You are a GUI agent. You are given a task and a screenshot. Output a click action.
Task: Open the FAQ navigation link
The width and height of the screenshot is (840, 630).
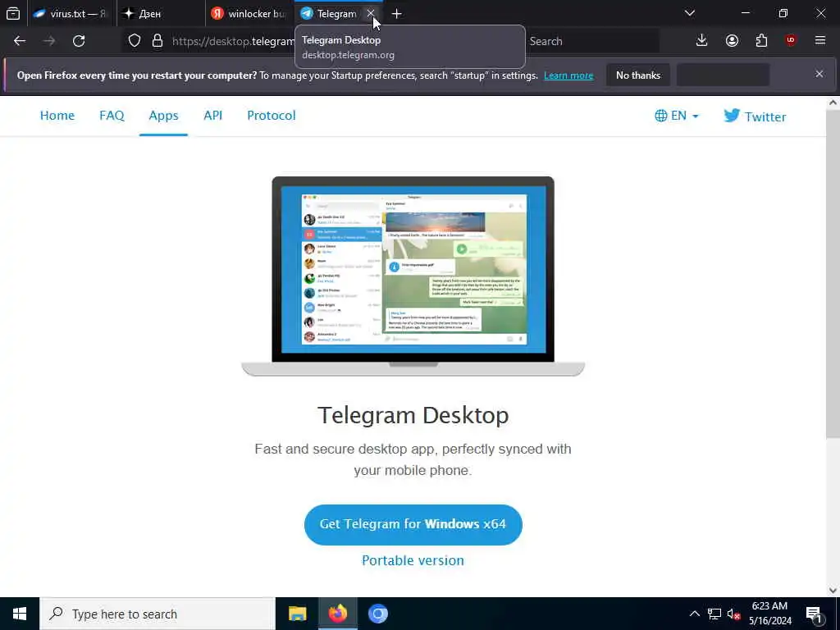112,116
